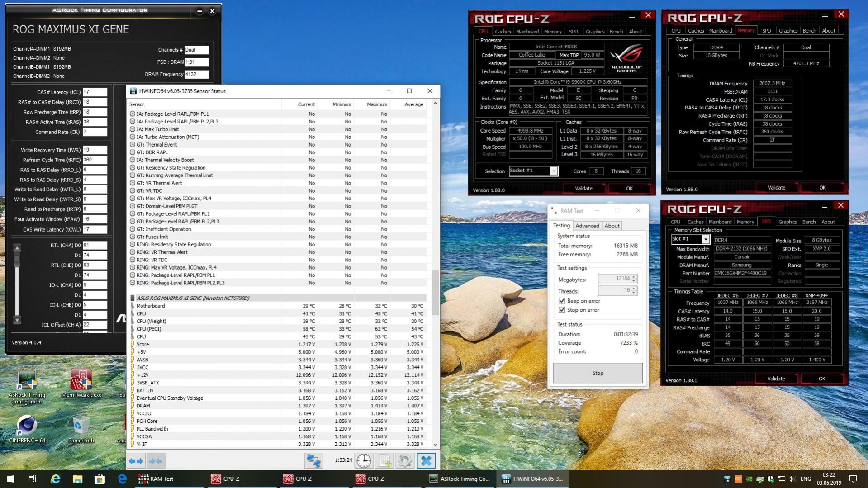The width and height of the screenshot is (868, 488).
Task: Open Windows Security shield tray icon
Action: coord(770,479)
